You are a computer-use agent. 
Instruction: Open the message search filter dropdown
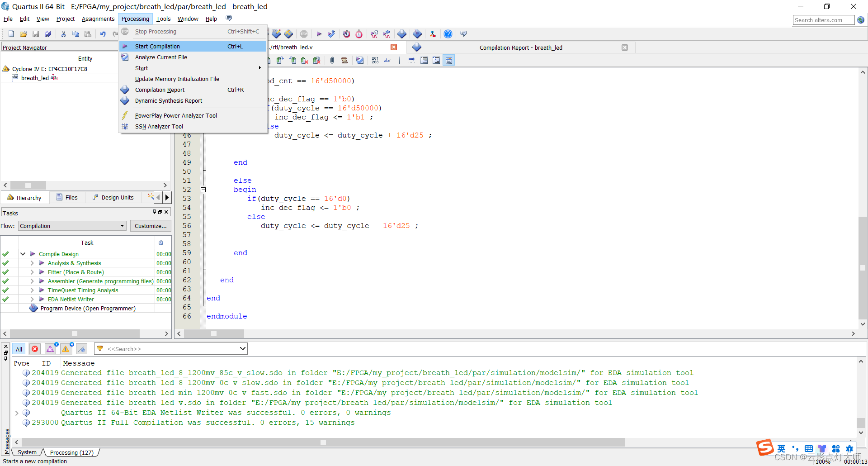click(242, 349)
